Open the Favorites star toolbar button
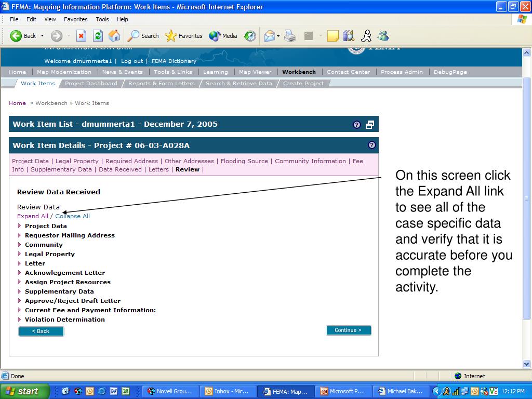 (183, 36)
